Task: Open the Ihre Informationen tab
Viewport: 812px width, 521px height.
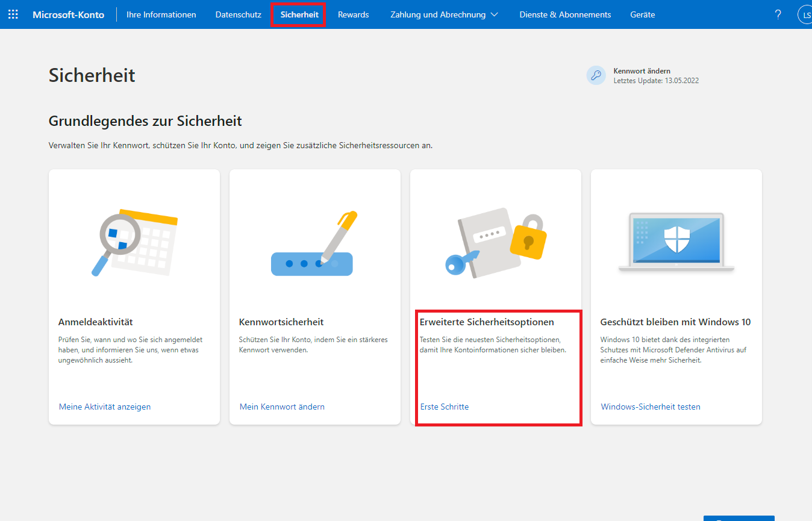Action: click(x=161, y=14)
